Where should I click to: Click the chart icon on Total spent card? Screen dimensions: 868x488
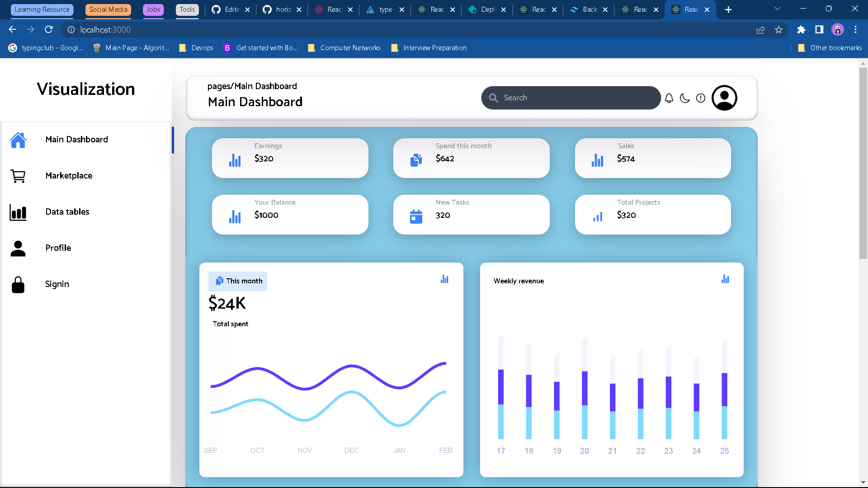444,279
